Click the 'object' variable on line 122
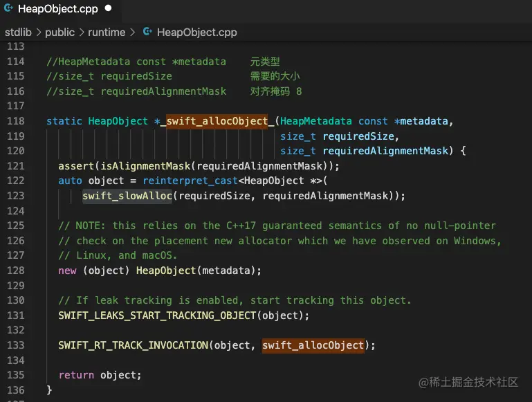 [107, 181]
